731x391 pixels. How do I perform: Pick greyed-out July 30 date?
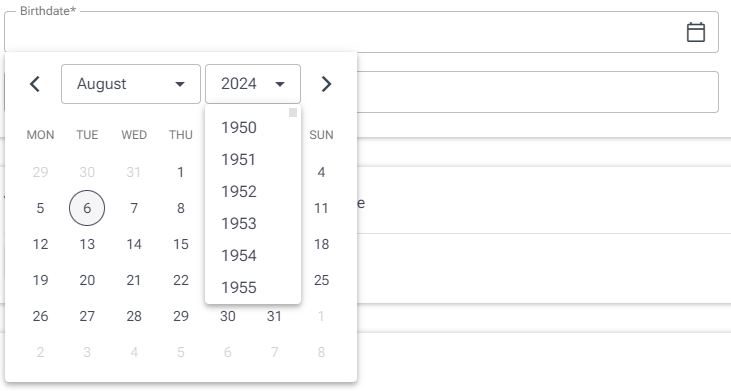87,172
